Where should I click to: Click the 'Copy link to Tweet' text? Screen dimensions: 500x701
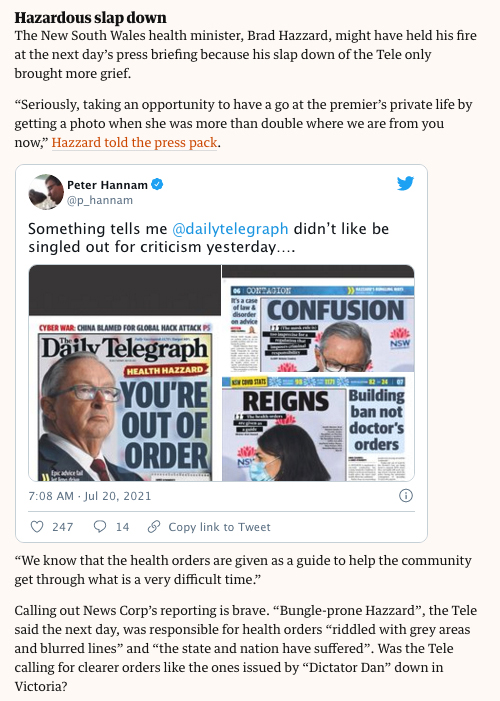[x=219, y=527]
